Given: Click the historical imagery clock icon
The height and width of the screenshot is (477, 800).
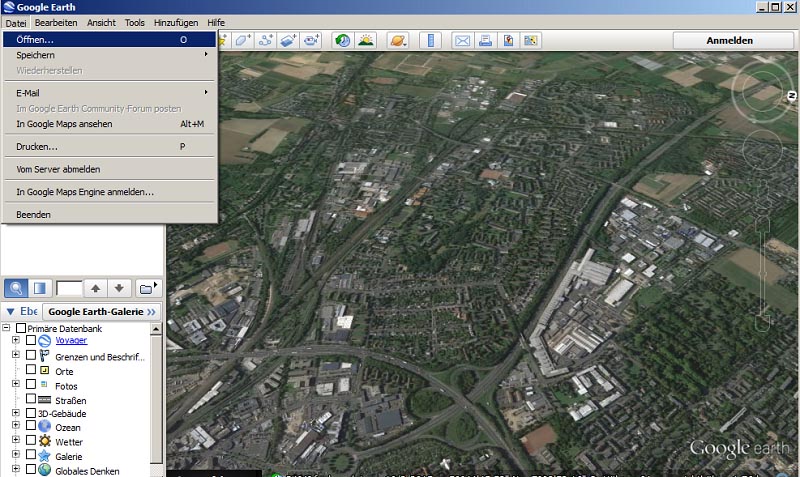Looking at the screenshot, I should click(x=342, y=41).
